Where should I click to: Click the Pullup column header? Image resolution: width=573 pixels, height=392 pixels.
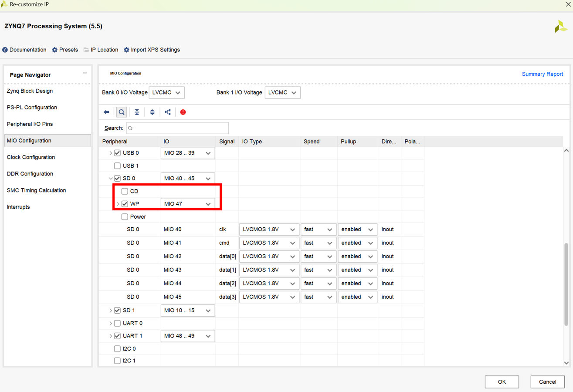pos(358,142)
